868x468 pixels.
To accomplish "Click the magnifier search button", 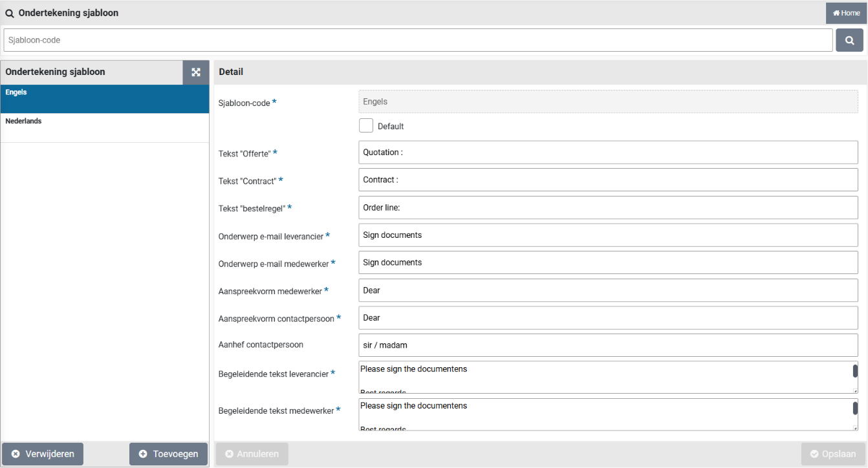I will pos(849,40).
